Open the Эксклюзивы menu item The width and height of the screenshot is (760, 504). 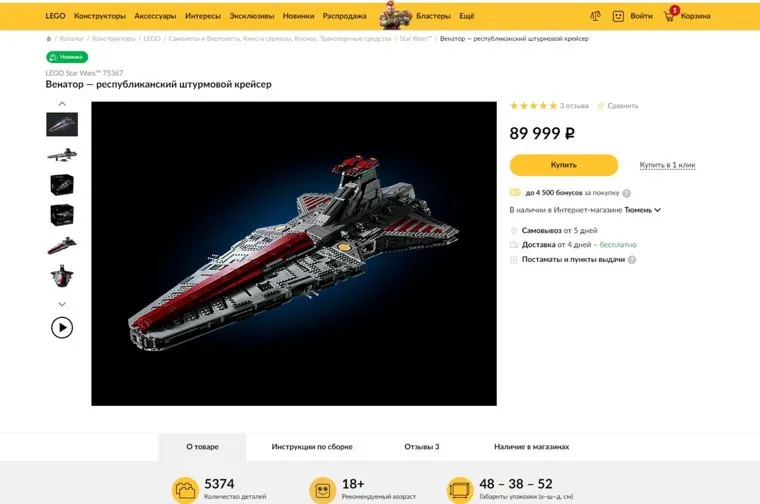click(252, 16)
